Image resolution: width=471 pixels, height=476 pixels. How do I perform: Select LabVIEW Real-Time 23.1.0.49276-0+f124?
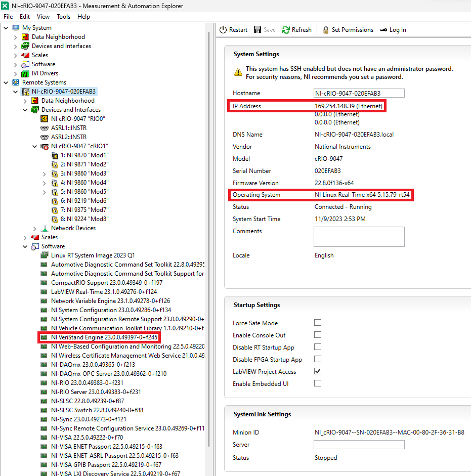click(x=104, y=292)
